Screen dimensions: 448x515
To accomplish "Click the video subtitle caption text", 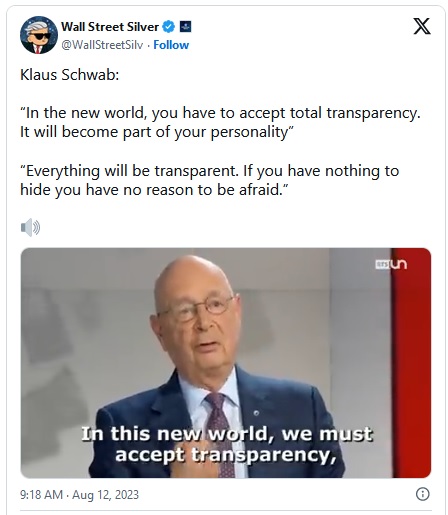I will [x=227, y=444].
